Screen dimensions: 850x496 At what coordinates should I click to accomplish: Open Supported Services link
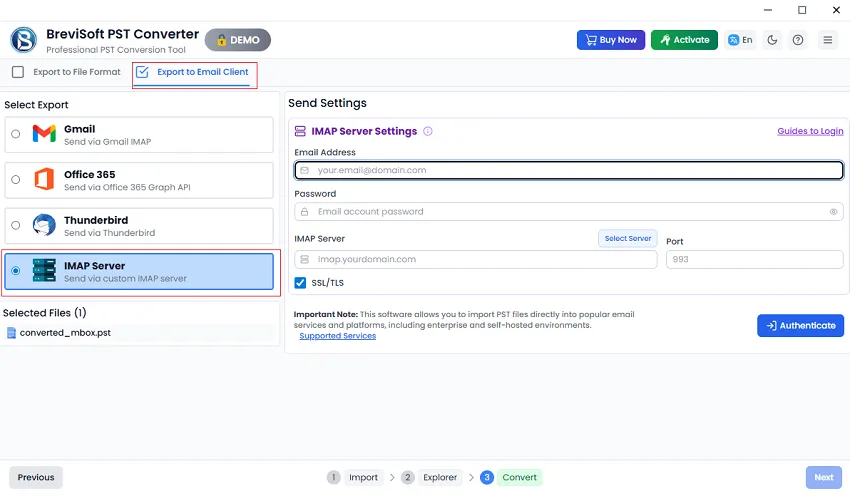[x=337, y=336]
